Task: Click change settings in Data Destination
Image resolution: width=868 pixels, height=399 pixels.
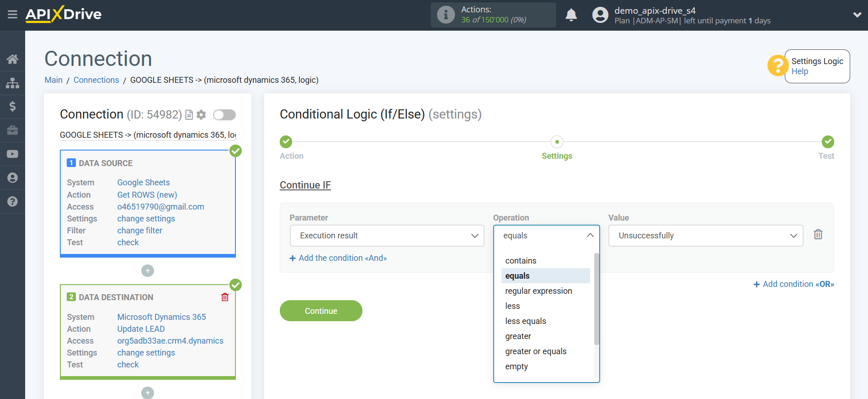Action: 146,353
